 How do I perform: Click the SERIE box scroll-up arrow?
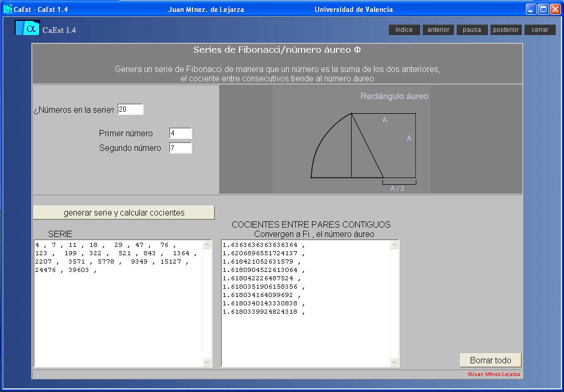coord(207,245)
